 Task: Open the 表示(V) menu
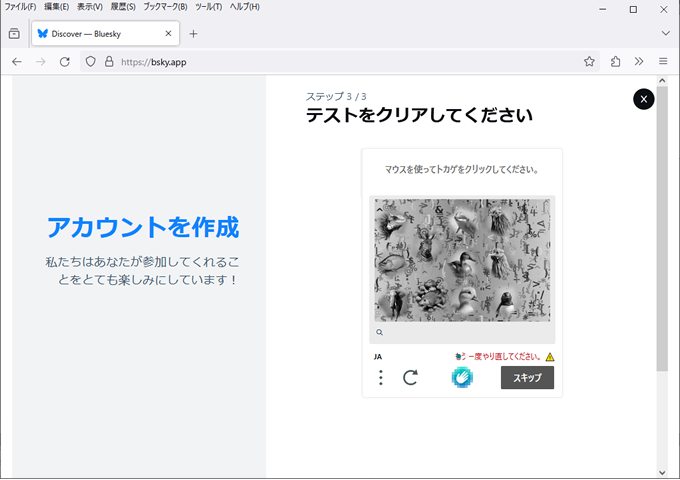click(x=90, y=7)
